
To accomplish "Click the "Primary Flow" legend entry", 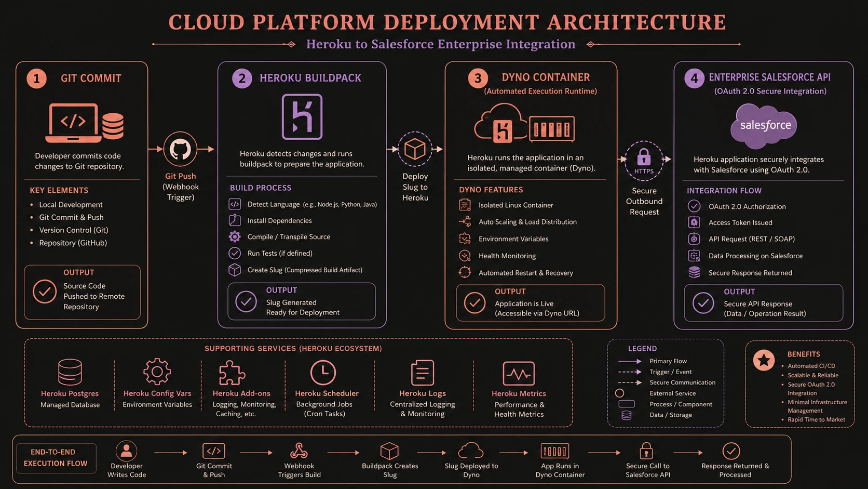I will (x=668, y=361).
